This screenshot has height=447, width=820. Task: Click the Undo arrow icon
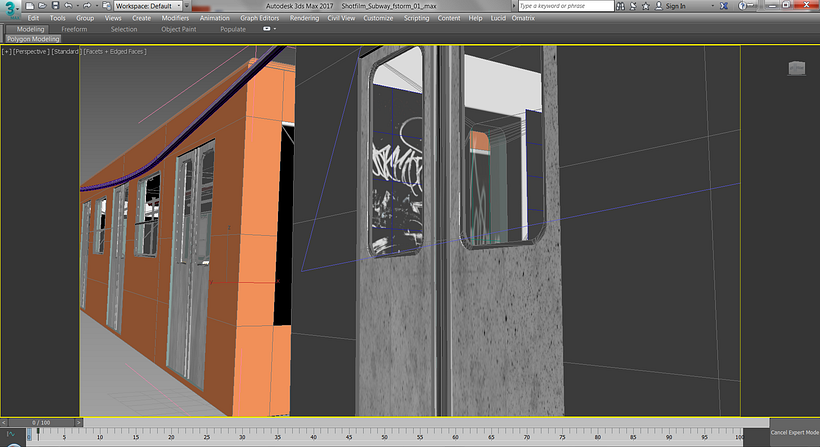(x=69, y=6)
